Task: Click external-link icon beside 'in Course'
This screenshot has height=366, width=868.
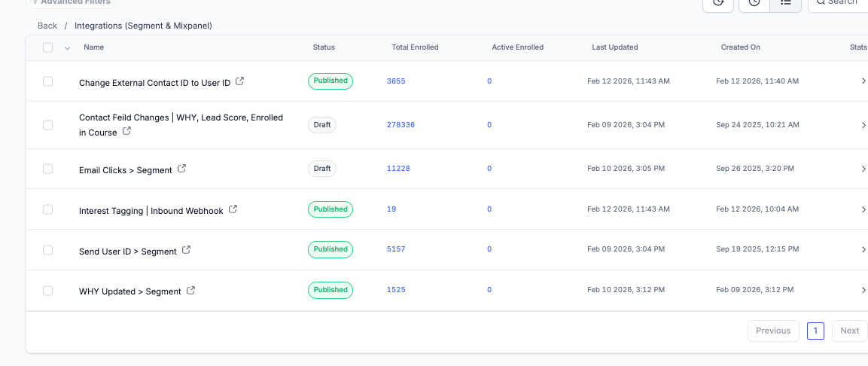Action: point(126,131)
